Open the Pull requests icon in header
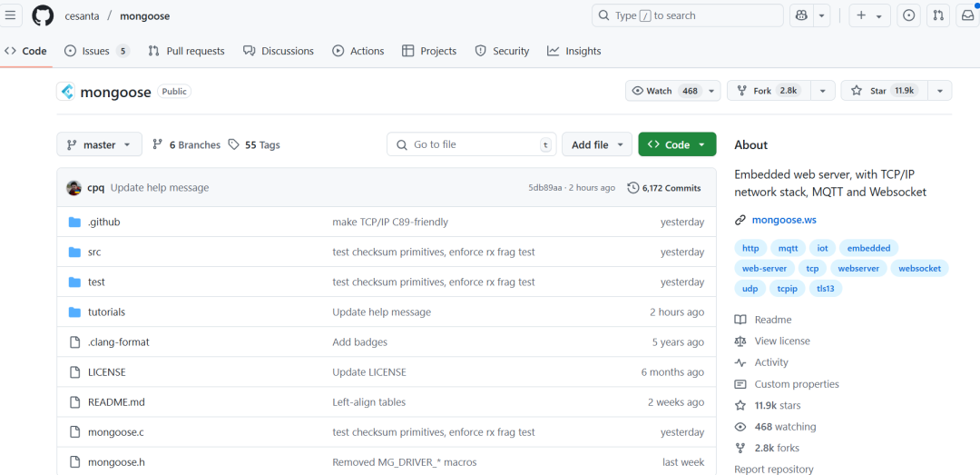The height and width of the screenshot is (475, 980). (938, 15)
